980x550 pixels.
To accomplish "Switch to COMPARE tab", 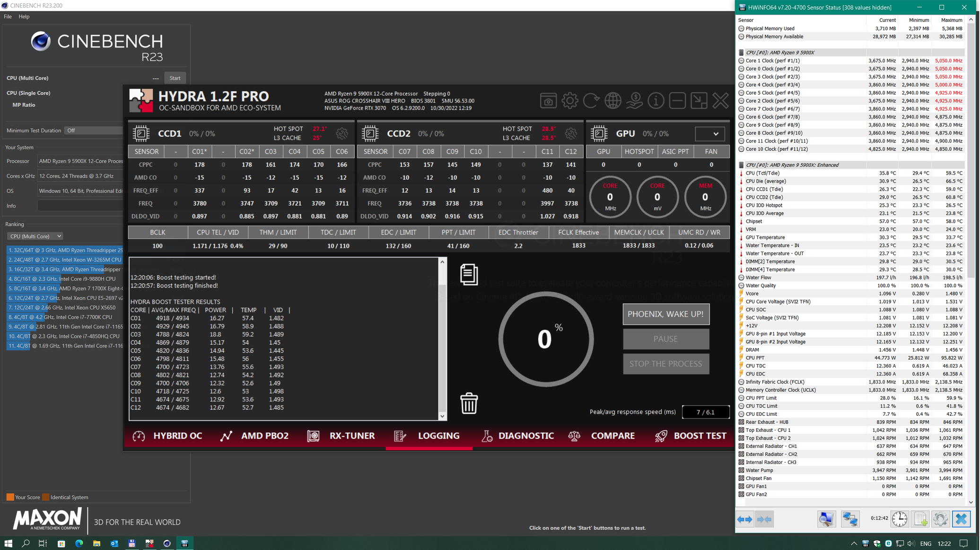I will (x=602, y=436).
